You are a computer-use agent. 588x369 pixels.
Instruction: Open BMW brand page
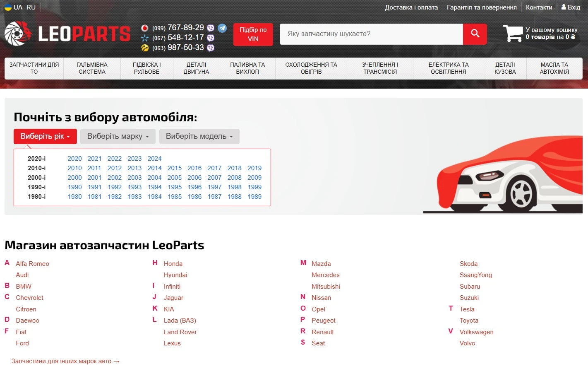point(24,287)
